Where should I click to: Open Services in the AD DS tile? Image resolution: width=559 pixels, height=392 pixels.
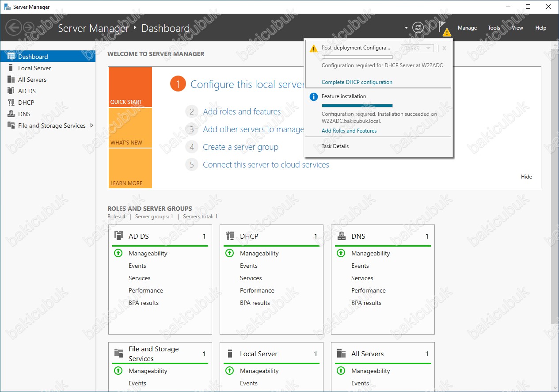(140, 278)
